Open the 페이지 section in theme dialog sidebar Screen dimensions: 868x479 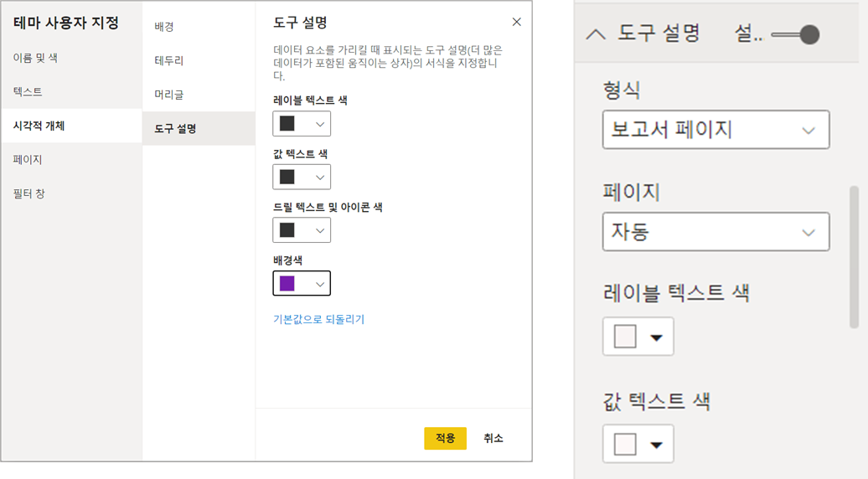pos(28,160)
